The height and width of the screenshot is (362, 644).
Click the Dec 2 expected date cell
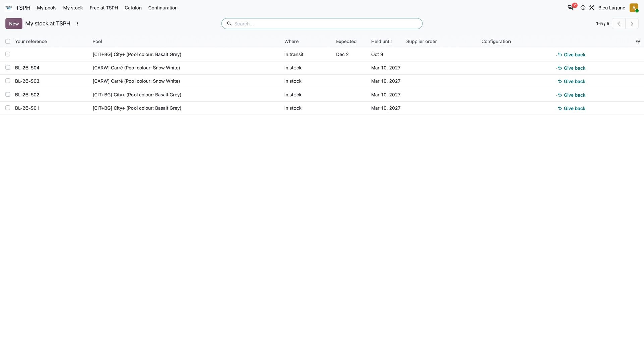342,54
